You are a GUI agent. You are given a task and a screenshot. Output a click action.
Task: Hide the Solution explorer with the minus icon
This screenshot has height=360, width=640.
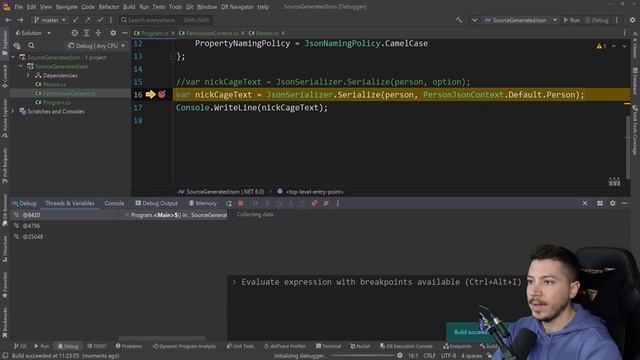pos(125,33)
